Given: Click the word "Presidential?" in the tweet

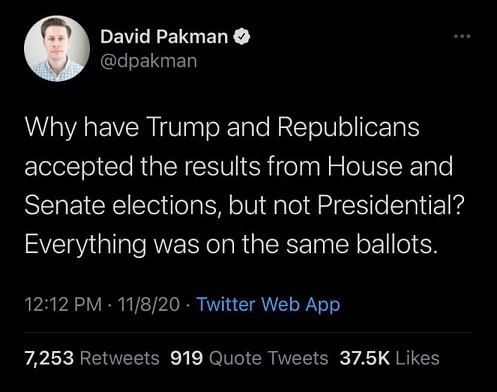Looking at the screenshot, I should 391,205.
